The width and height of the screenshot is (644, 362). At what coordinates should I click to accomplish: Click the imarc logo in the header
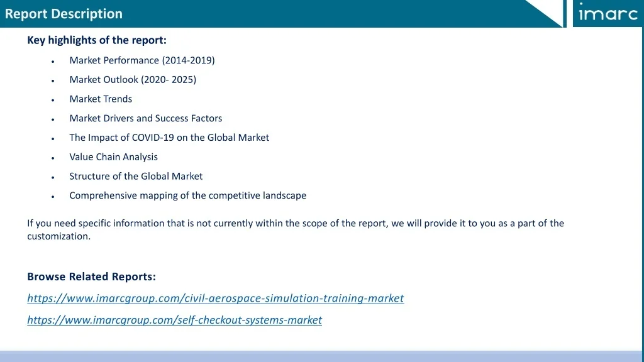point(607,13)
